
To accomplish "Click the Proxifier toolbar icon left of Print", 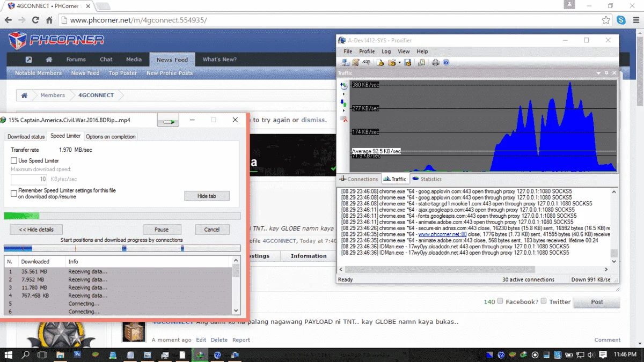I will [x=421, y=62].
